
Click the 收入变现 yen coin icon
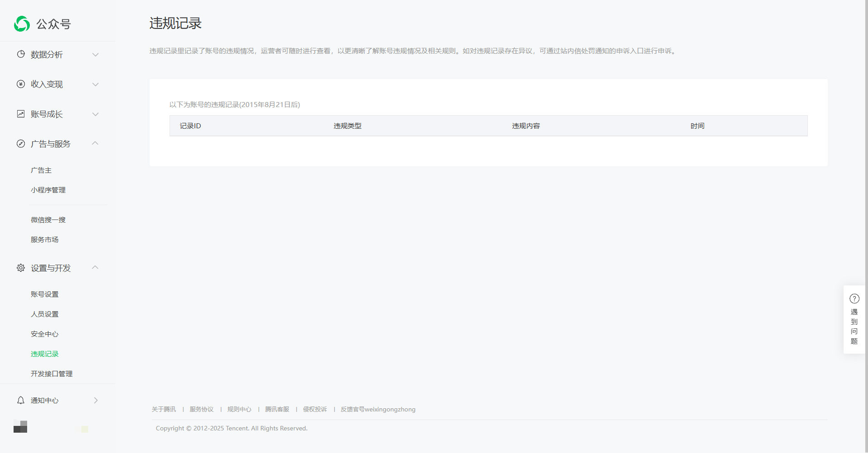coord(21,84)
